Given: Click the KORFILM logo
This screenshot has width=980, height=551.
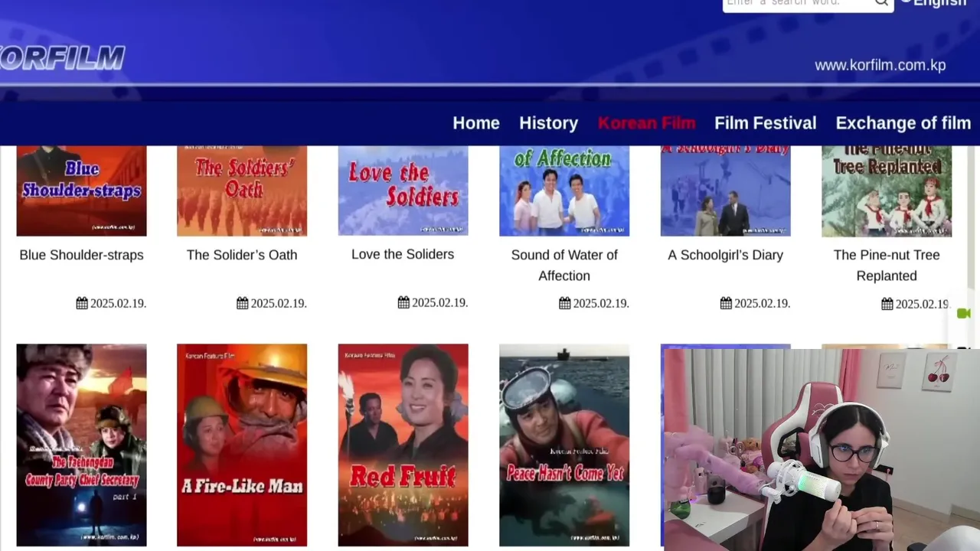Looking at the screenshot, I should (x=62, y=58).
